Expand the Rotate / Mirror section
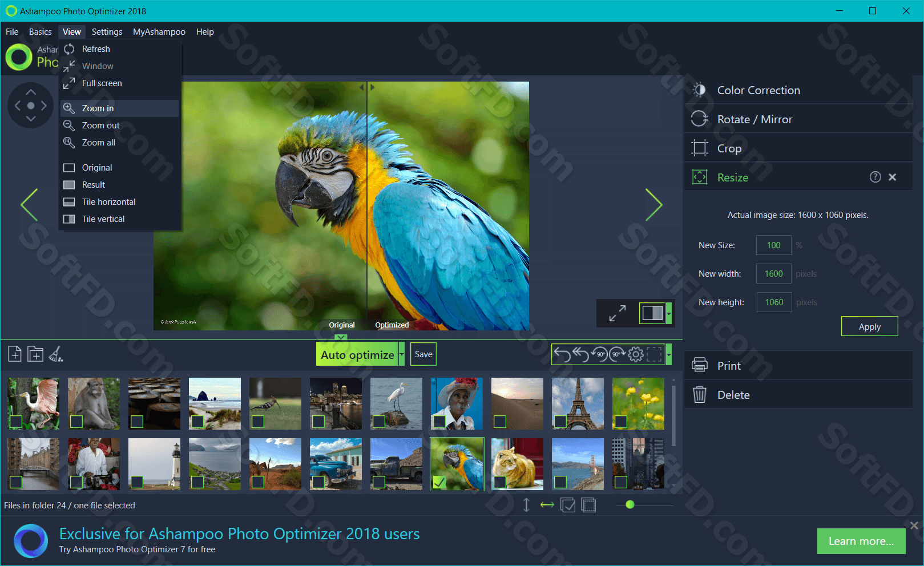The image size is (924, 566). coord(798,119)
